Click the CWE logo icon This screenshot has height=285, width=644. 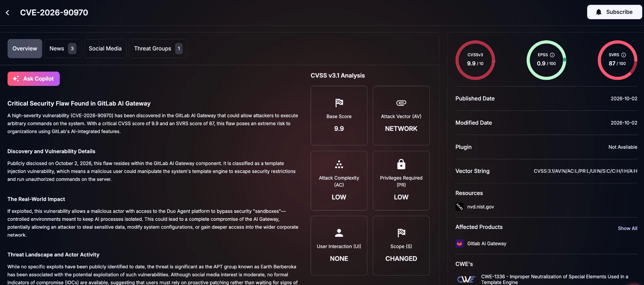pos(466,279)
